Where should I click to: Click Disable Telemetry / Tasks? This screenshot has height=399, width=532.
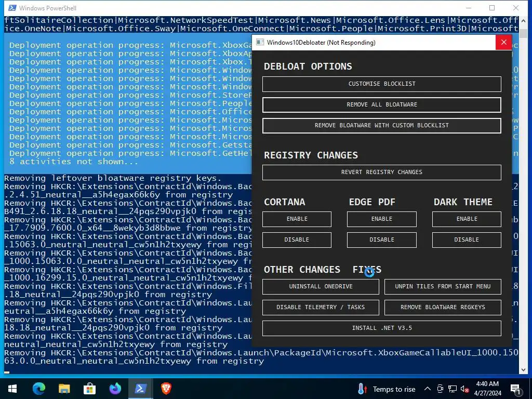tap(321, 308)
